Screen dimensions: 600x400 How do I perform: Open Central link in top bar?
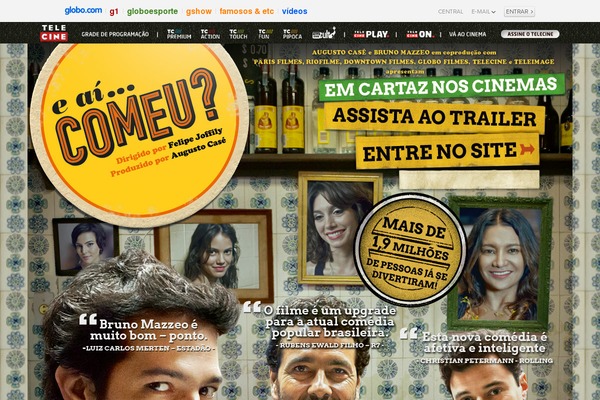450,12
